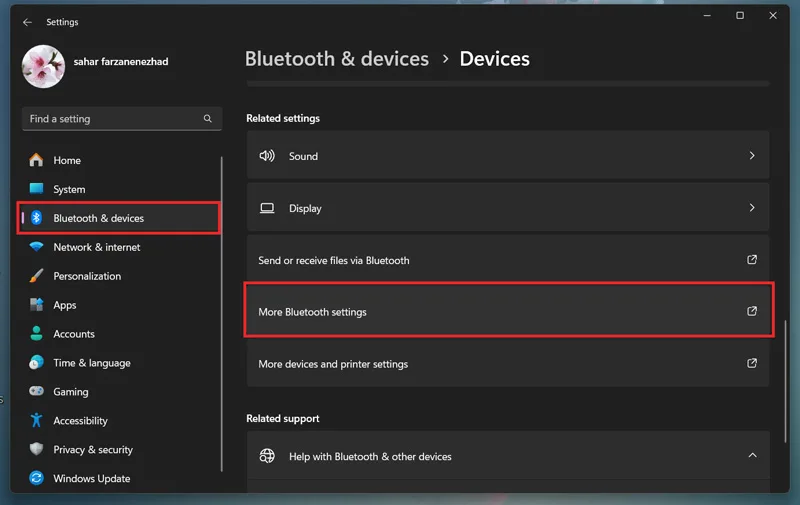Open external link icon for More Bluetooth settings

point(752,311)
